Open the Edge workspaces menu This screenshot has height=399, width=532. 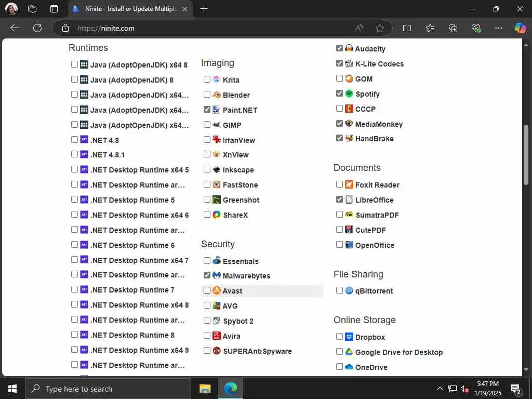pyautogui.click(x=32, y=9)
